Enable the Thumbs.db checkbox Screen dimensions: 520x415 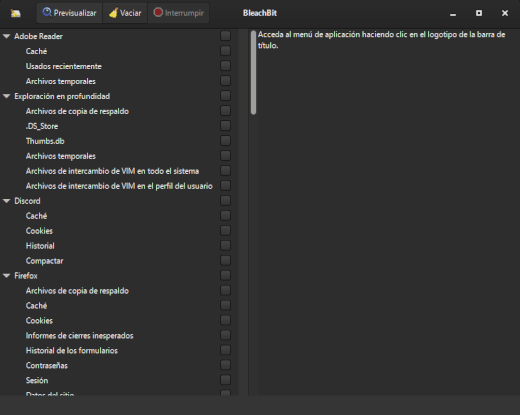tap(225, 141)
